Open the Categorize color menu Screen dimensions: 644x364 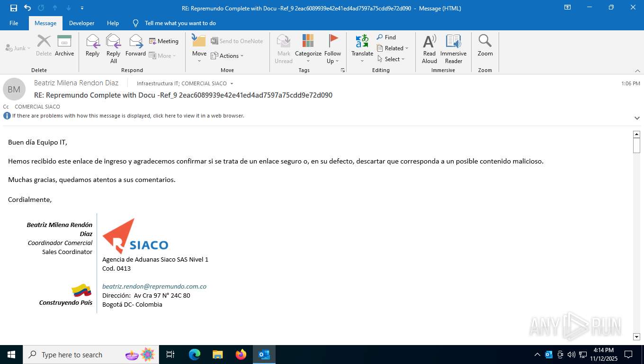[308, 49]
